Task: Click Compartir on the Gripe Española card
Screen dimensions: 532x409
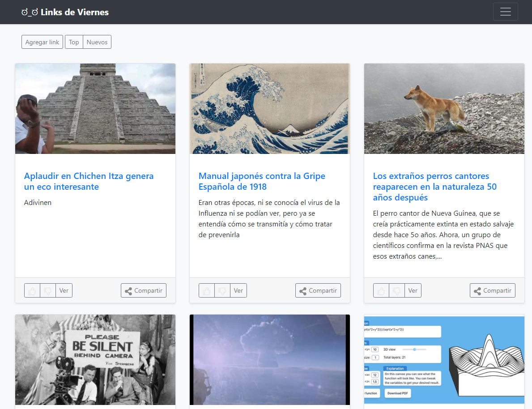Action: [318, 290]
